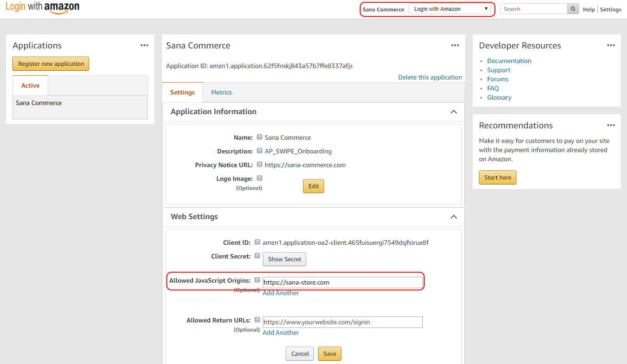Image resolution: width=627 pixels, height=364 pixels.
Task: Click the help icon next to Client Secret
Action: tap(257, 256)
